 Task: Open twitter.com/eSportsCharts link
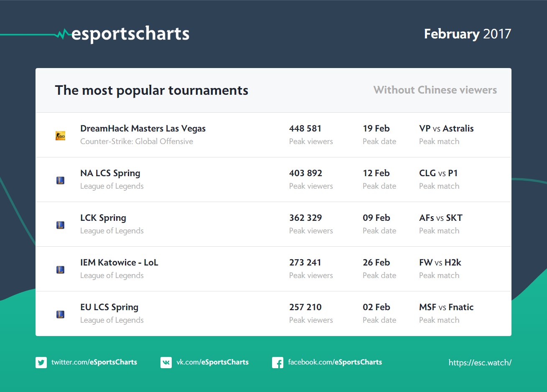tap(94, 362)
